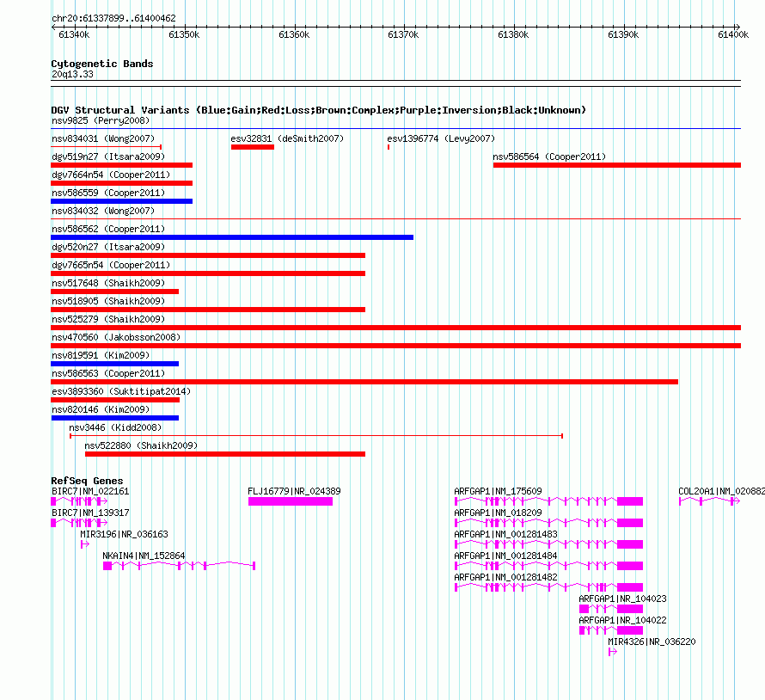Click the blue nsv586559 (Cooper2011) gain bar
Viewport: 765px width, 700px height.
(x=121, y=201)
